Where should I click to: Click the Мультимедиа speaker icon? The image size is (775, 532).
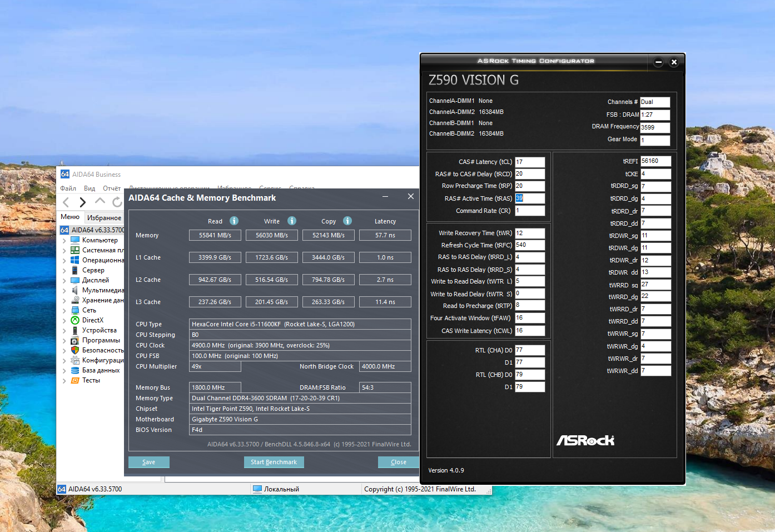(75, 290)
